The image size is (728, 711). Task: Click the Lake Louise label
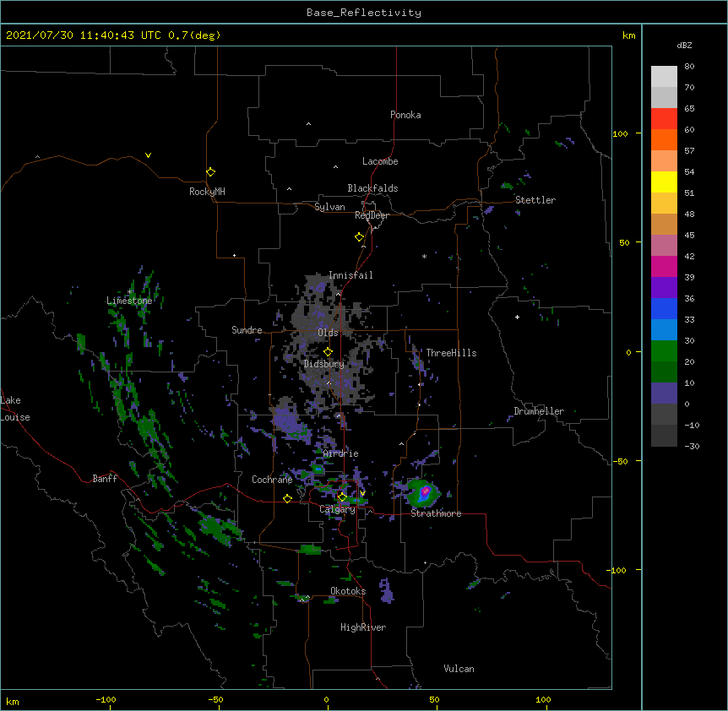click(x=15, y=409)
